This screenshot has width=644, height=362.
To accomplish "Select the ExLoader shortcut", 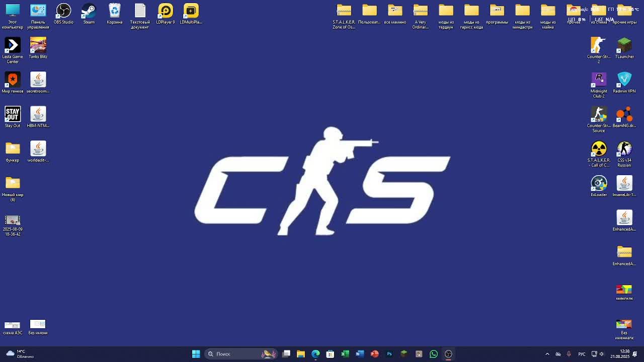I will pyautogui.click(x=599, y=186).
